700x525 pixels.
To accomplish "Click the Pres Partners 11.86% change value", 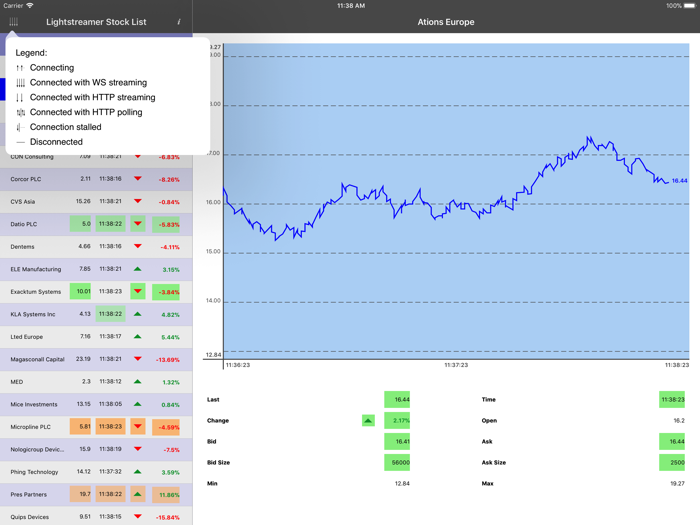I will coord(166,495).
